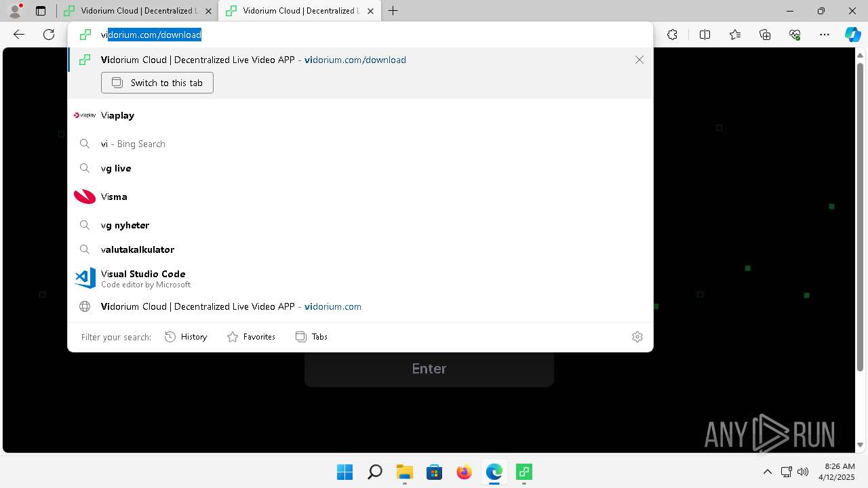This screenshot has height=488, width=868.
Task: Remove Vidorium download suggestion with X
Action: point(639,60)
